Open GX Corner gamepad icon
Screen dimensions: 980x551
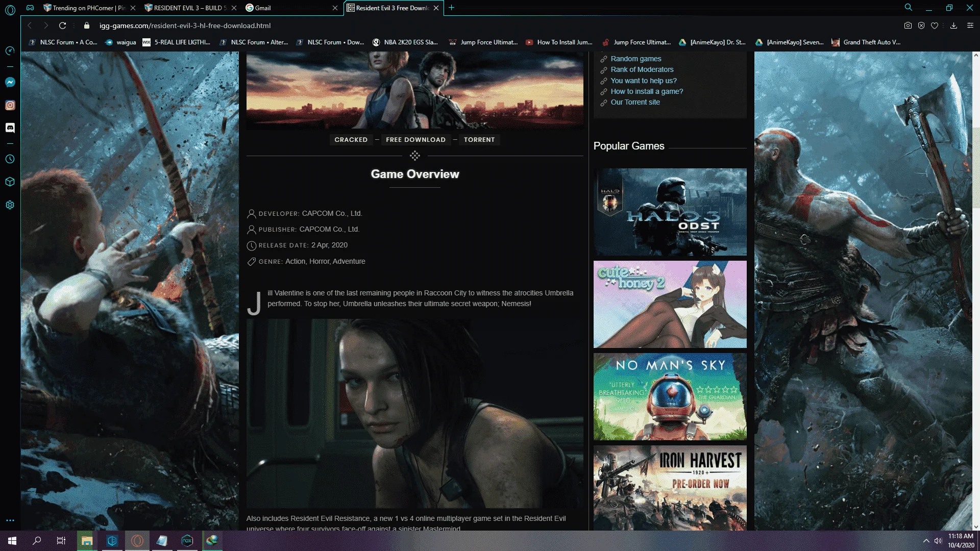click(x=30, y=8)
